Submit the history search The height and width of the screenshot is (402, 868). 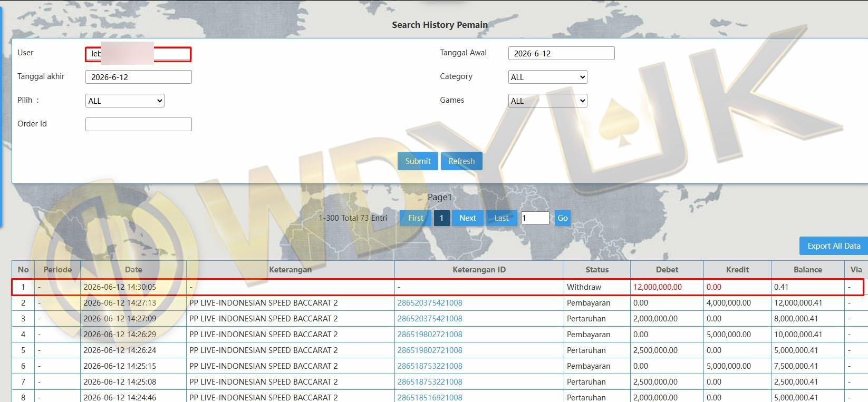418,161
